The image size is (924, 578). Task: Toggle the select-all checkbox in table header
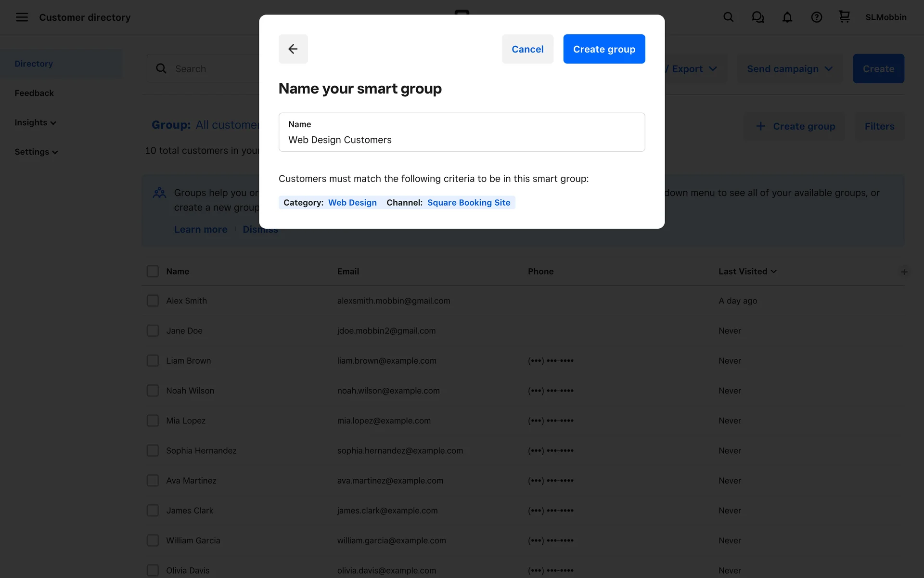(153, 271)
